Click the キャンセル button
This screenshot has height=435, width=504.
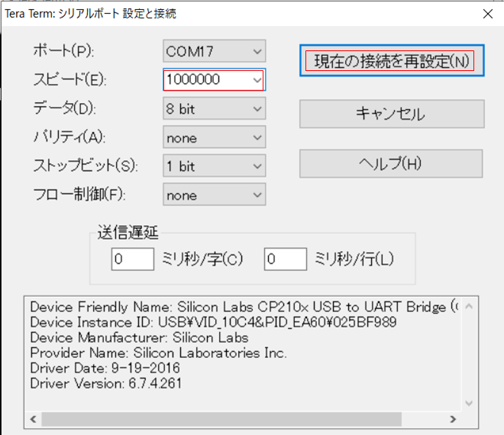[391, 114]
